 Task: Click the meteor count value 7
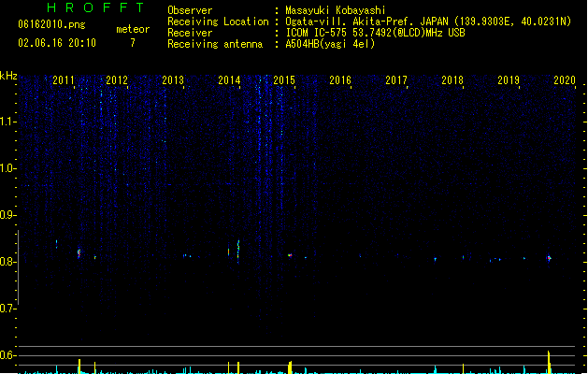click(x=133, y=43)
